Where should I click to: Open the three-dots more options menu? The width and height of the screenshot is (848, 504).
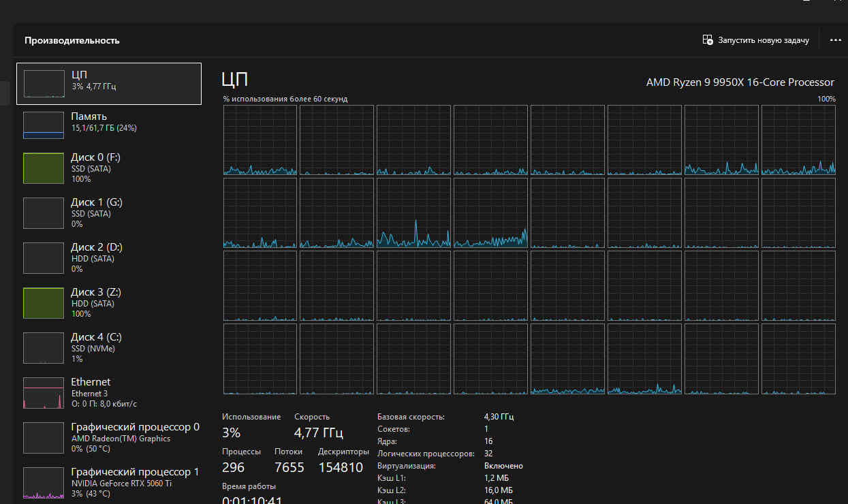click(836, 40)
